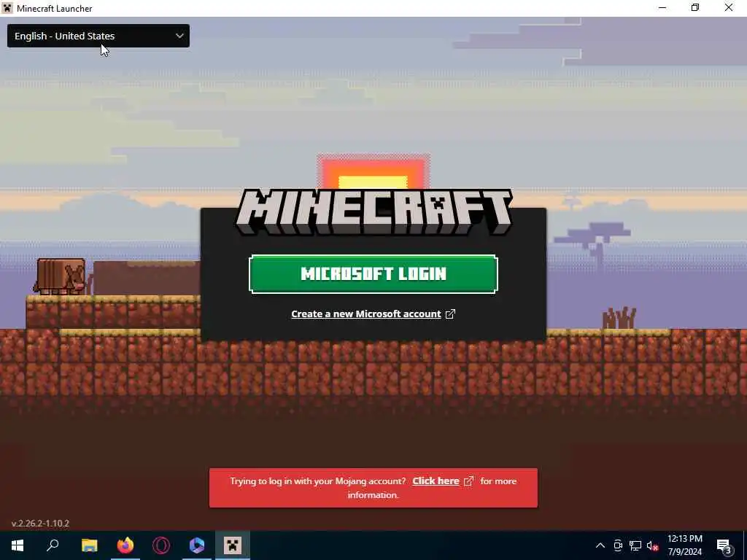Screen dimensions: 747x560
Task: Select the Minecraft Launcher creeper taskbar icon
Action: (x=233, y=545)
